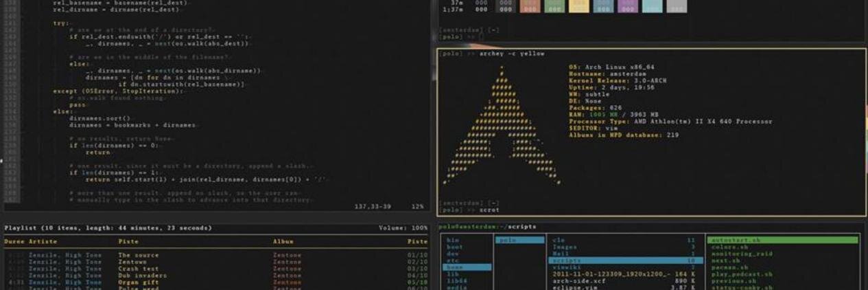Click the 'Album' playlist column header
868x290 pixels.
coord(283,242)
